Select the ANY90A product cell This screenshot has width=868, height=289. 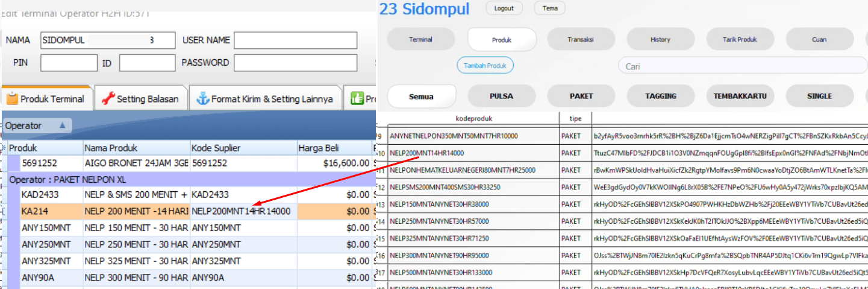[51, 278]
